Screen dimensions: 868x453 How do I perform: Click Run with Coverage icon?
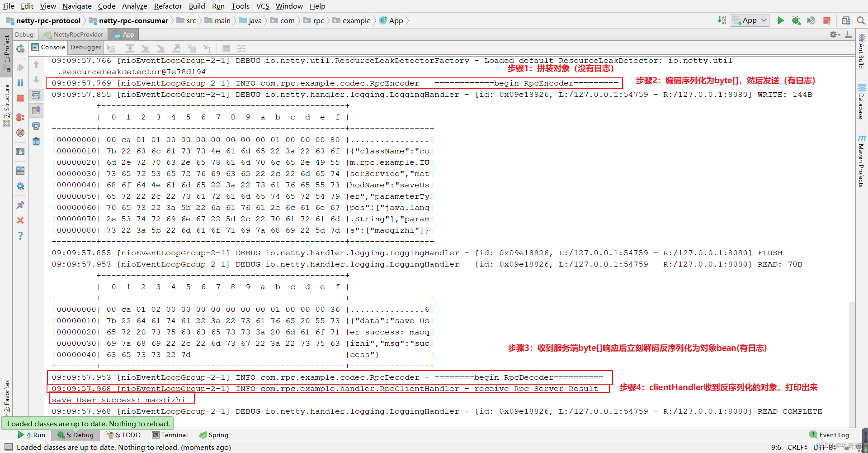811,20
